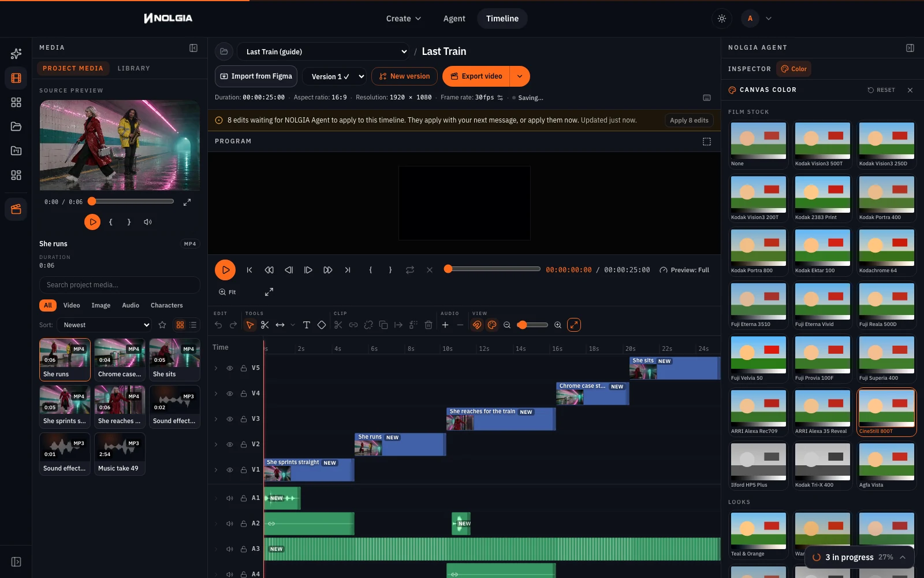Switch to the Agent tab
The height and width of the screenshot is (578, 924).
pos(454,18)
